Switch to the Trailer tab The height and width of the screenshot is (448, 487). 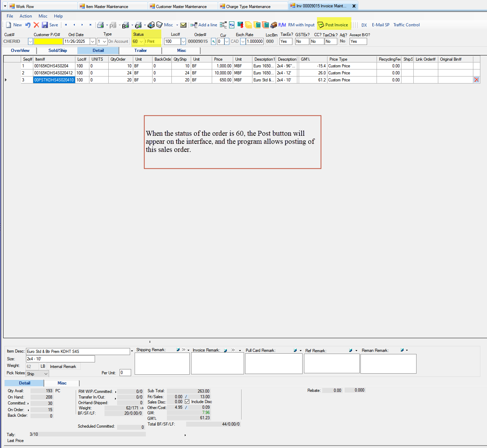point(140,50)
